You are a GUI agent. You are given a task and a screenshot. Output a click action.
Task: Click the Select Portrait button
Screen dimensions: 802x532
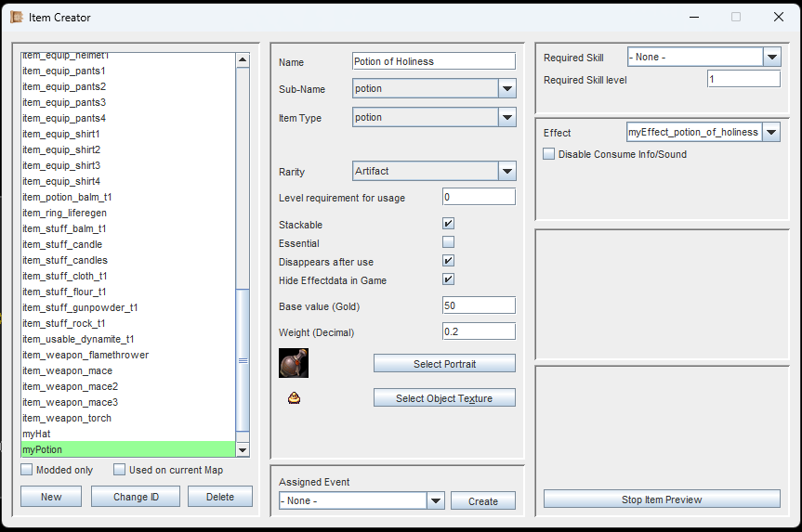(444, 364)
